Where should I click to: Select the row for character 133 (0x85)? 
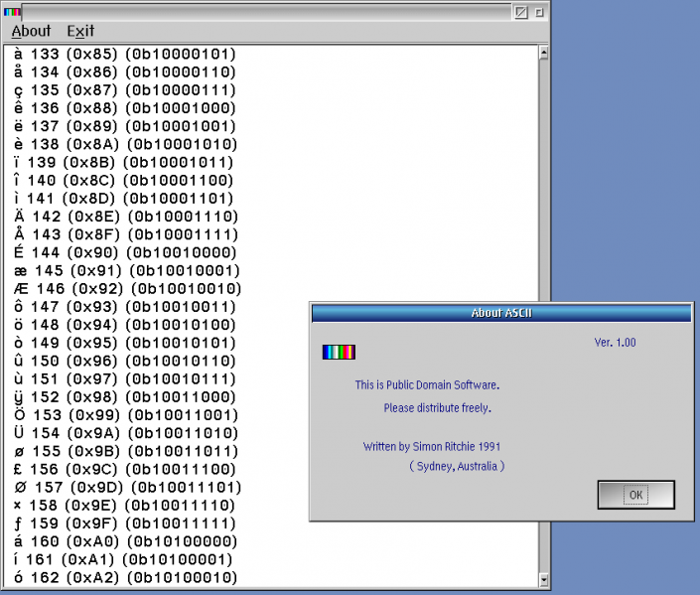pyautogui.click(x=124, y=54)
